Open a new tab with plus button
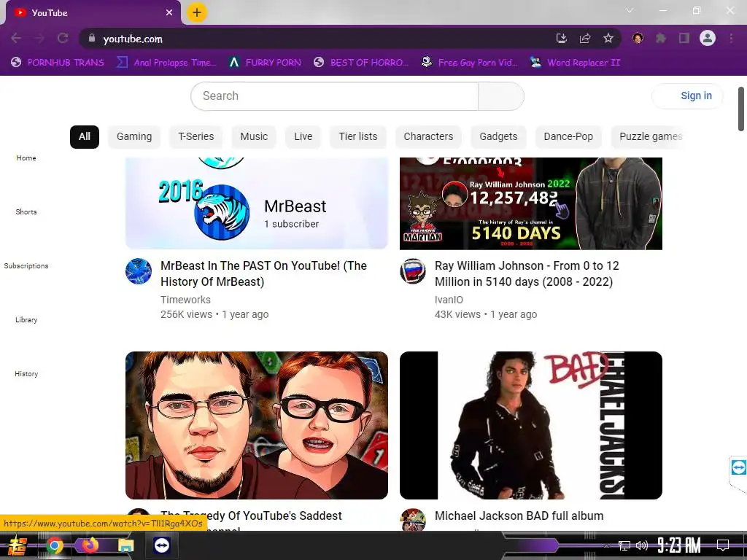 pyautogui.click(x=197, y=12)
